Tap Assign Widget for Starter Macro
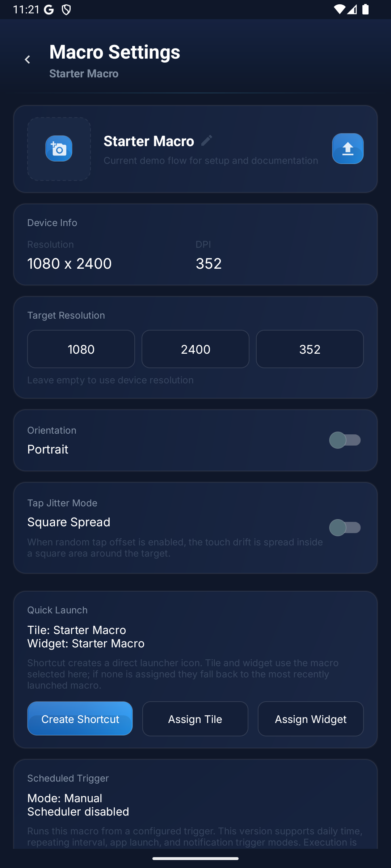The height and width of the screenshot is (868, 391). (310, 719)
